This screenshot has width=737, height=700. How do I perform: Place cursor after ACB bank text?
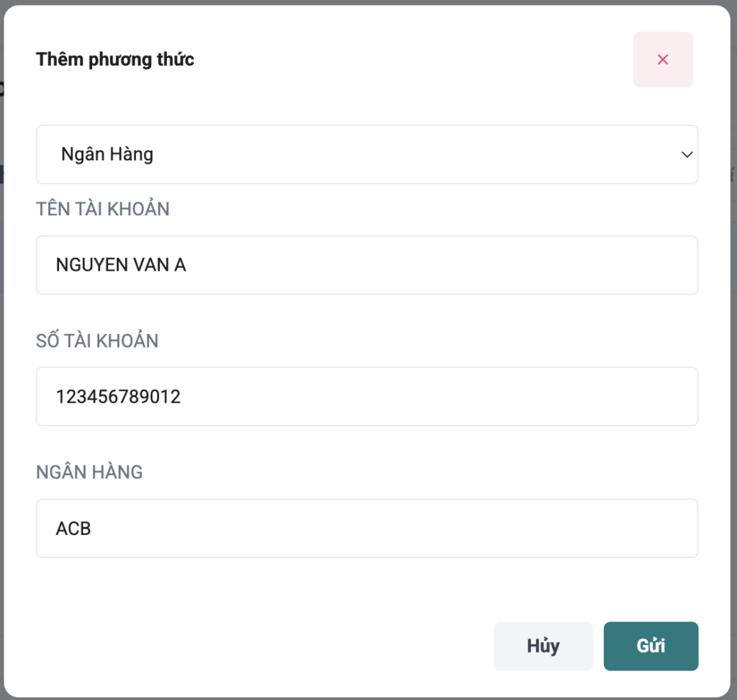click(92, 529)
